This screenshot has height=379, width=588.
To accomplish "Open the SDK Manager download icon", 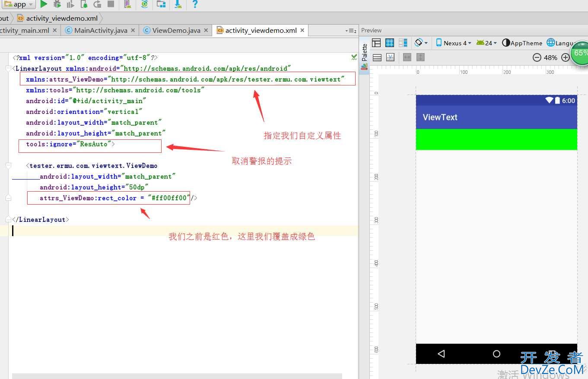I will (178, 4).
